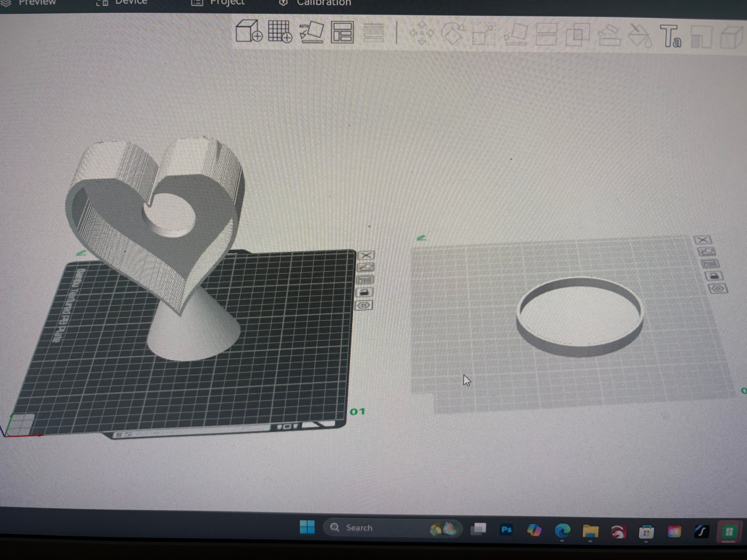This screenshot has width=747, height=560.
Task: Open Copilot from the taskbar
Action: 534,530
